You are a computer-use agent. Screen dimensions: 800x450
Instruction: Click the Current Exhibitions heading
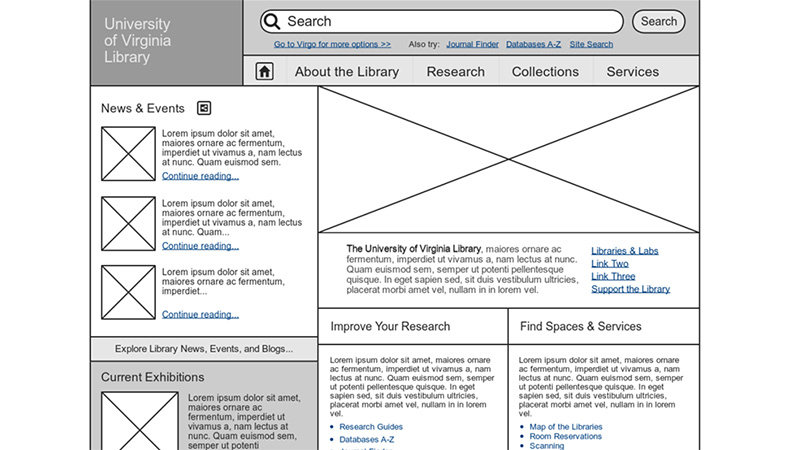[153, 377]
